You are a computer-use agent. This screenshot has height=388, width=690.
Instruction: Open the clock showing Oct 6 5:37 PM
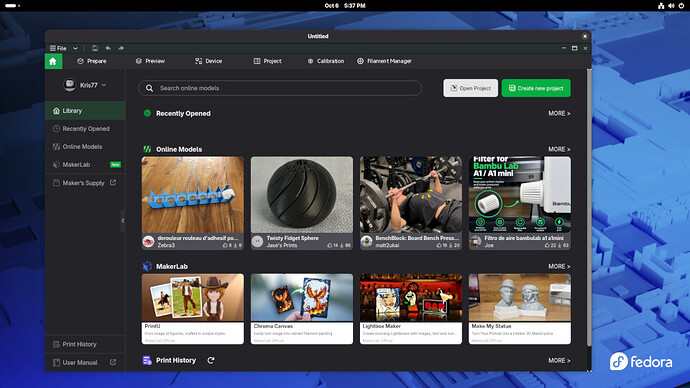click(x=345, y=6)
